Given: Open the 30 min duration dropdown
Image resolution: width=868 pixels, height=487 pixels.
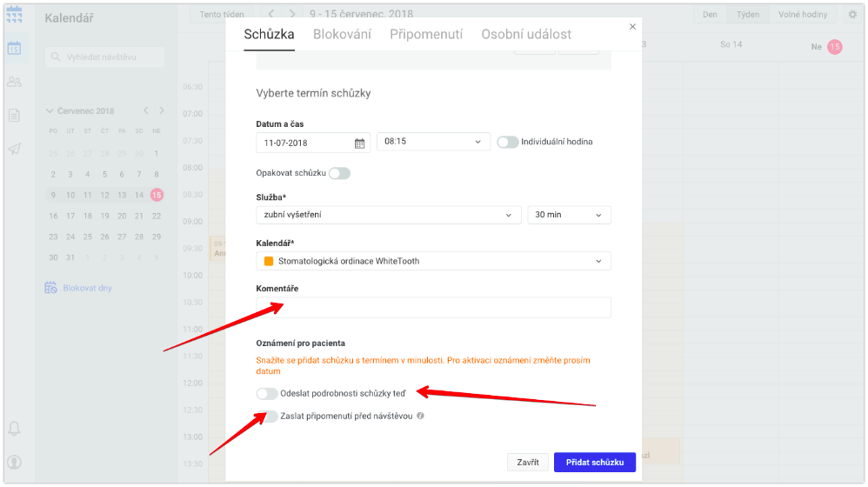Looking at the screenshot, I should click(x=569, y=215).
